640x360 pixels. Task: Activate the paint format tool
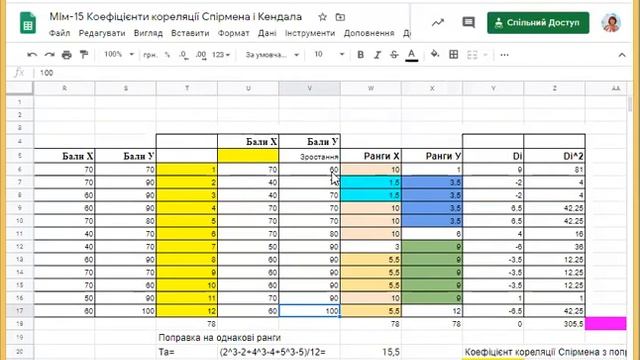84,55
